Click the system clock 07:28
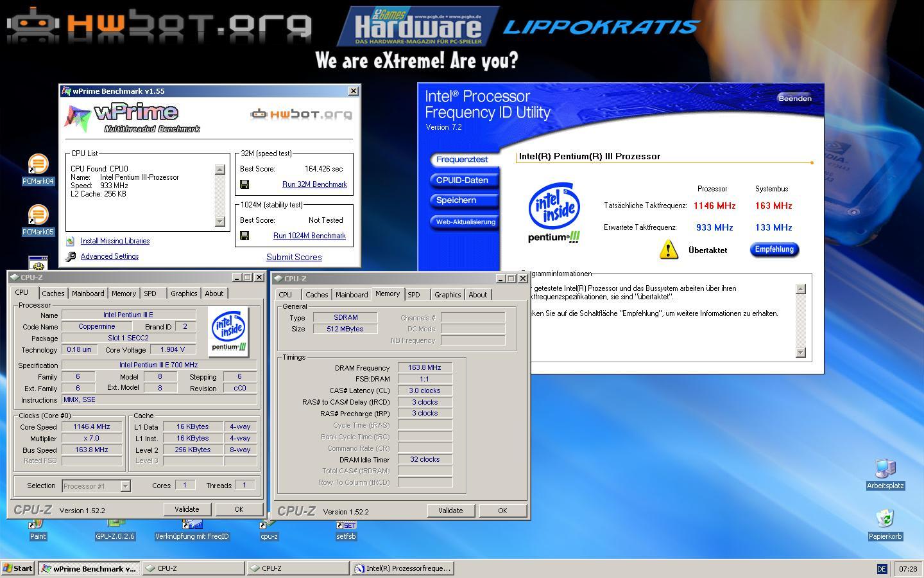Viewport: 924px width, 578px height. coord(908,569)
